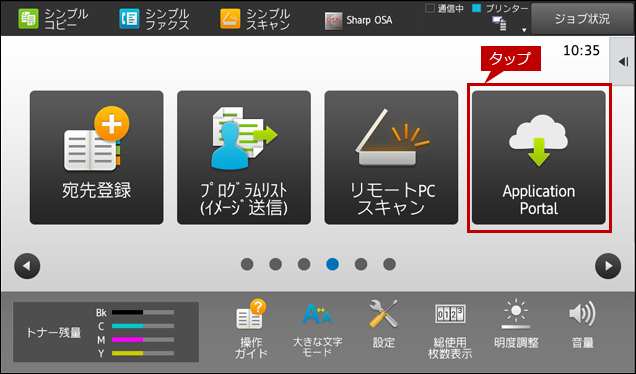Image resolution: width=636 pixels, height=374 pixels.
Task: Open Remote PC Scan (リモートPCスキャン) tile
Action: [x=391, y=157]
